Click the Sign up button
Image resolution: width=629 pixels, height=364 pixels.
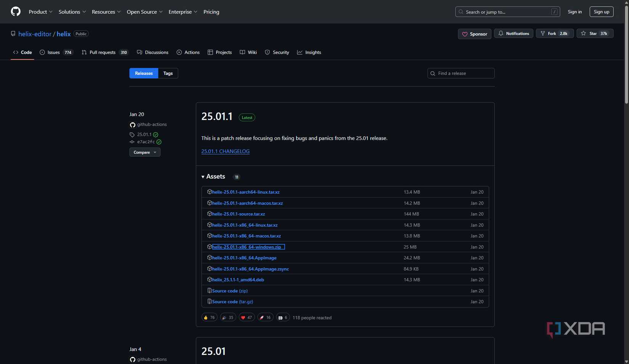601,12
